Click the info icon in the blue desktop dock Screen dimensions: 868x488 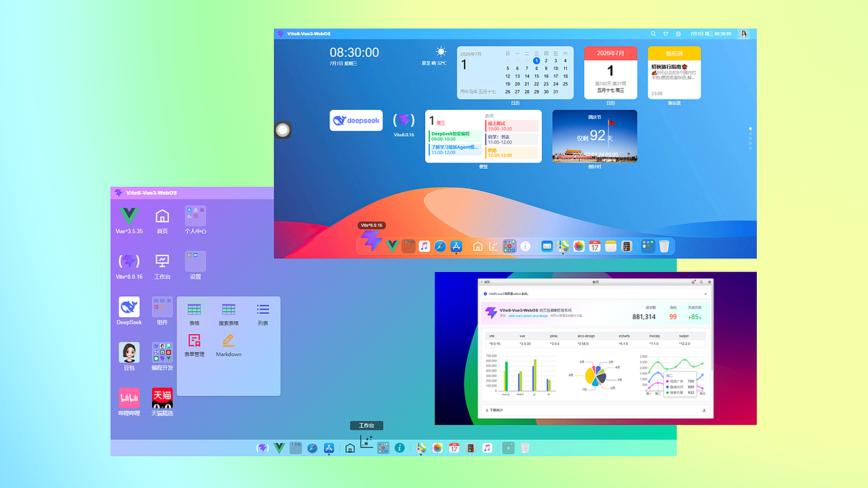pyautogui.click(x=526, y=246)
